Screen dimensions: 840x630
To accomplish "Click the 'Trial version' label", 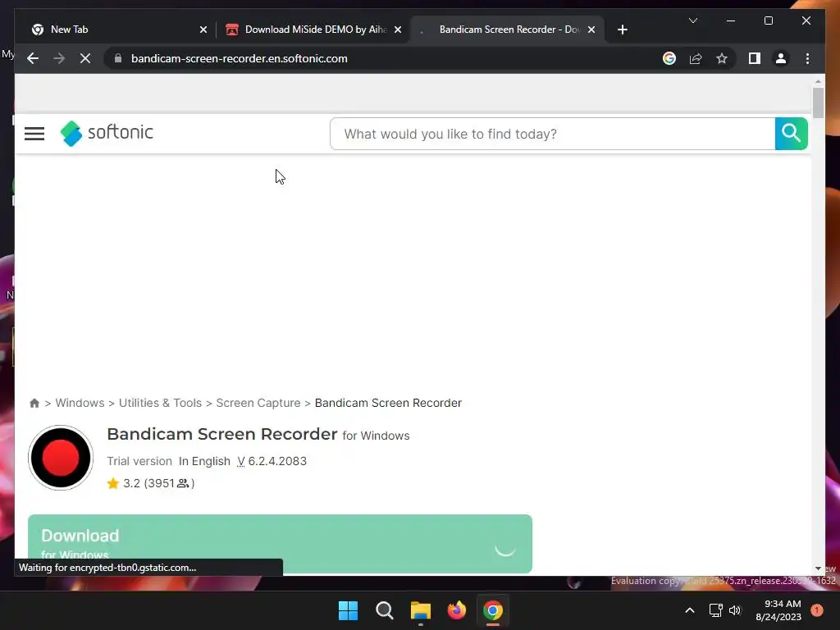I will (139, 461).
